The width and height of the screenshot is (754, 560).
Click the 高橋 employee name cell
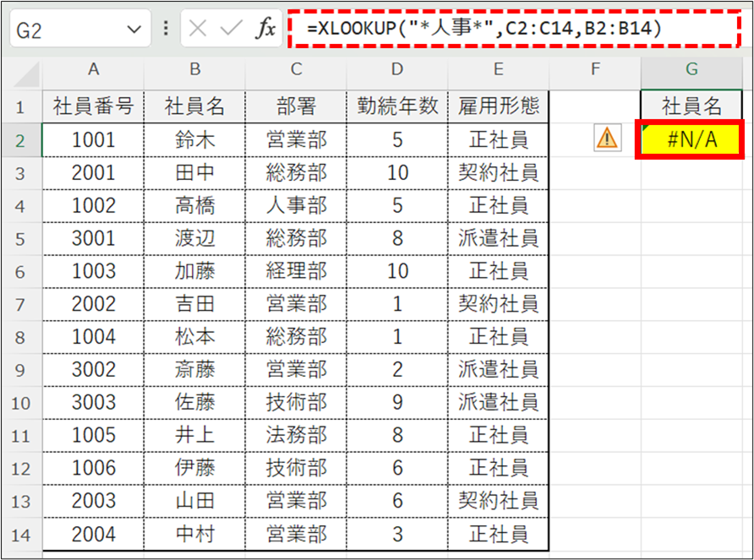click(194, 205)
